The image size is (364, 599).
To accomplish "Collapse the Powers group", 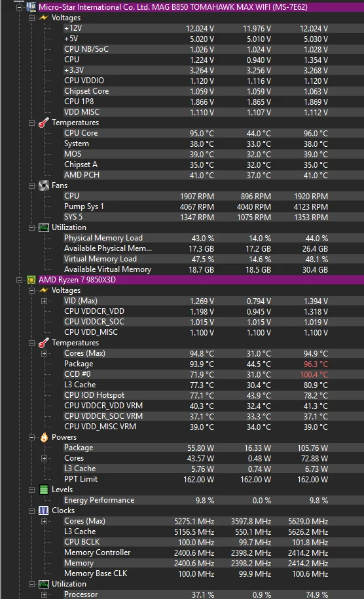I will click(x=31, y=437).
